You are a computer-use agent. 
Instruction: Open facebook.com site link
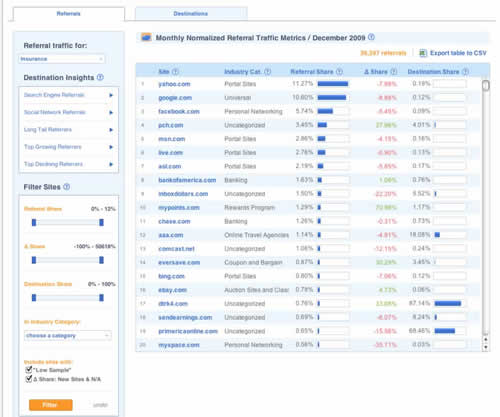point(179,111)
